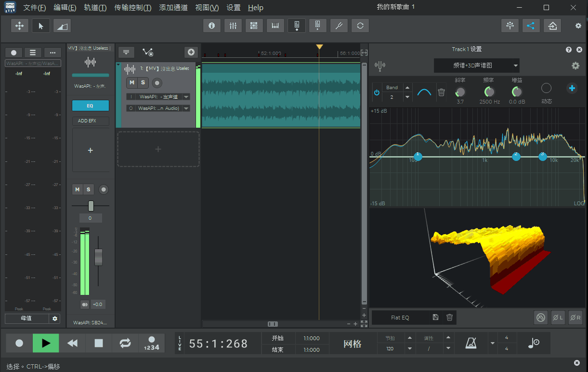The image size is (588, 372).
Task: Open the mixer view icon
Action: (x=233, y=26)
